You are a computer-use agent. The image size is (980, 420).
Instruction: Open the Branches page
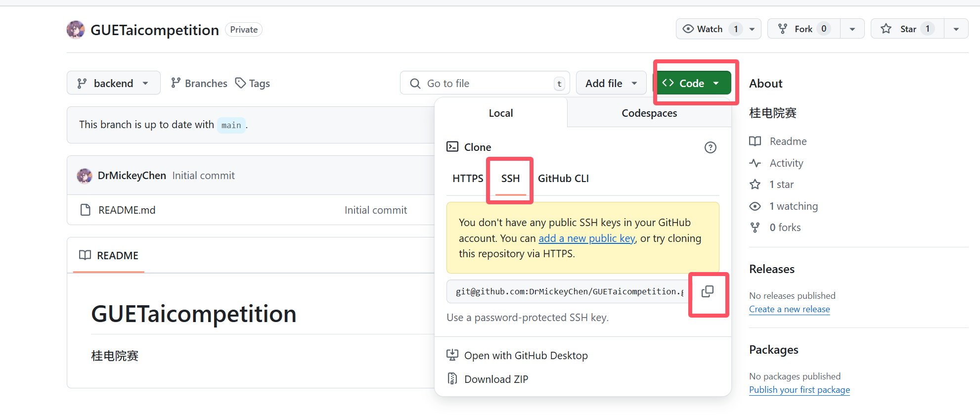pyautogui.click(x=199, y=83)
